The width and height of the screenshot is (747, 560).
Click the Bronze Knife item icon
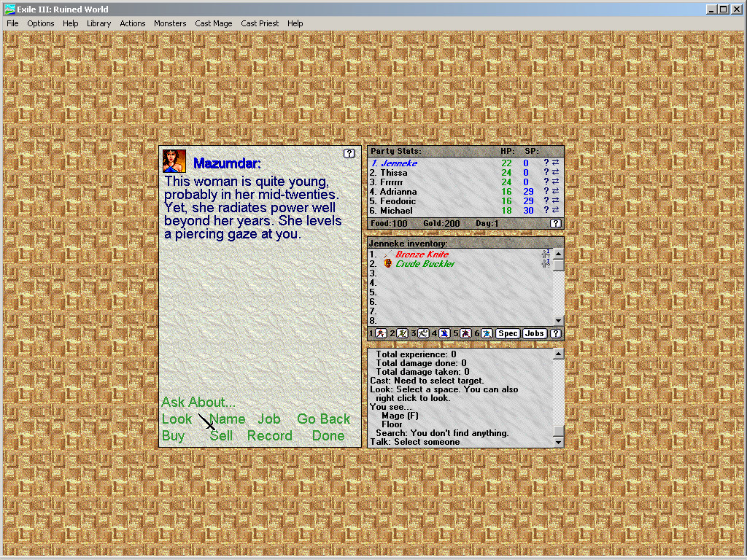(x=387, y=254)
